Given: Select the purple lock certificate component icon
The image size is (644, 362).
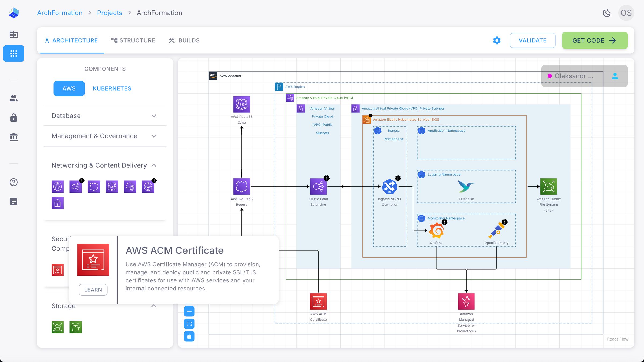Looking at the screenshot, I should click(x=57, y=203).
